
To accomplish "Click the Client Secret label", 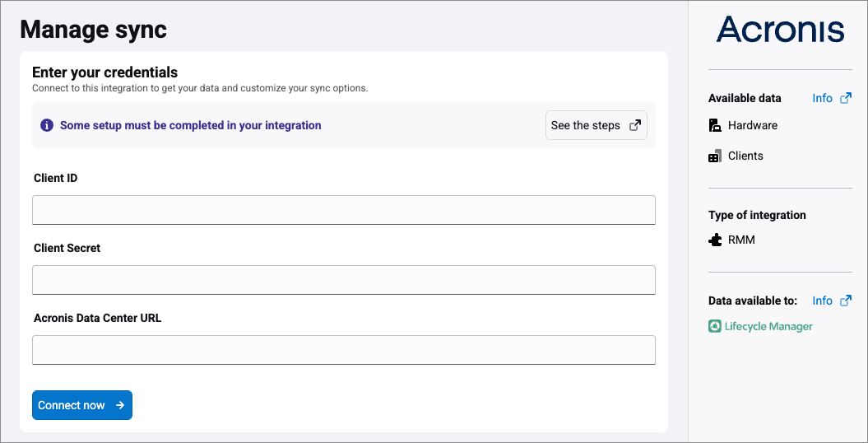I will pos(67,248).
